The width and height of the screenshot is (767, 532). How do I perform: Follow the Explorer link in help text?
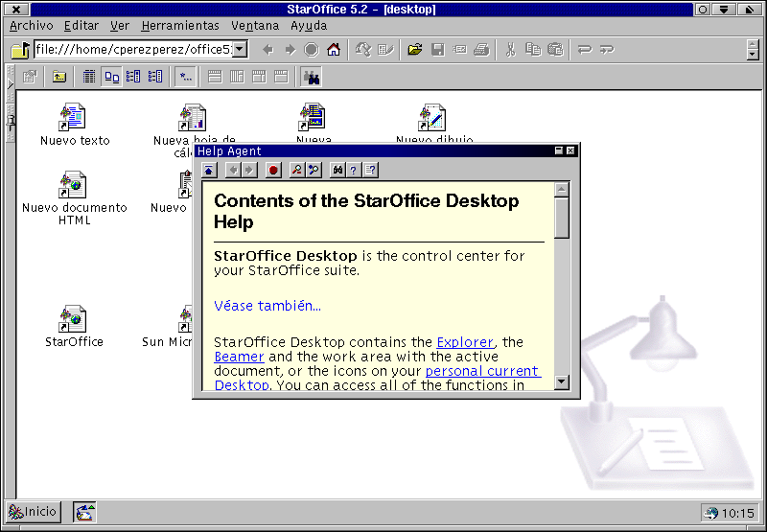click(x=465, y=342)
